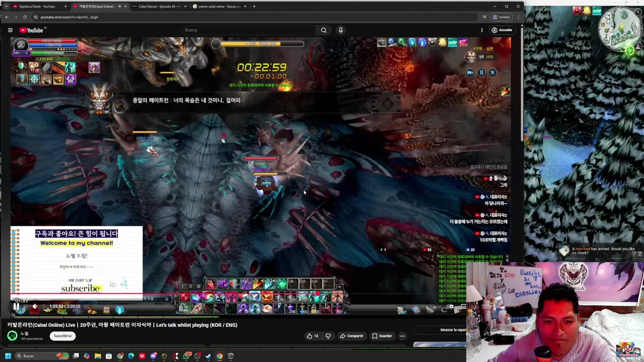
Task: Open Chrome three-dot menu
Action: (x=518, y=17)
